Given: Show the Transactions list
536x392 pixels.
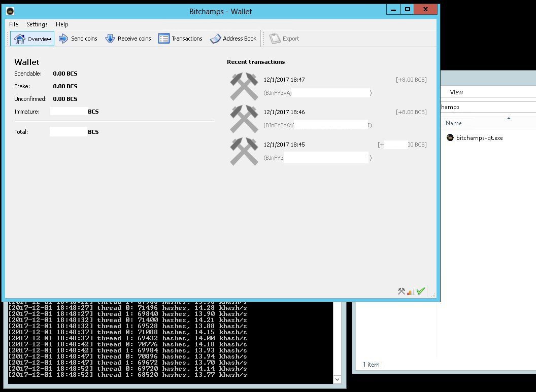Looking at the screenshot, I should [180, 39].
